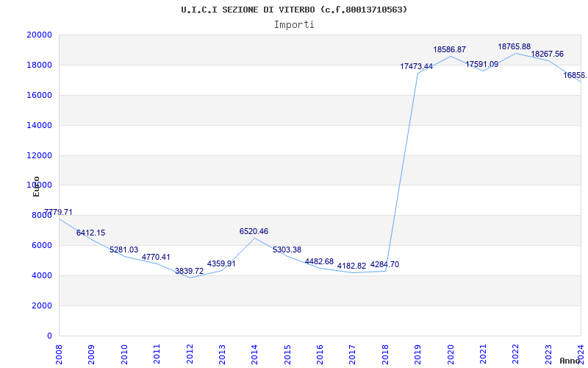The width and height of the screenshot is (588, 368).
Task: Click the 5281.03 data label
Action: pyautogui.click(x=123, y=250)
